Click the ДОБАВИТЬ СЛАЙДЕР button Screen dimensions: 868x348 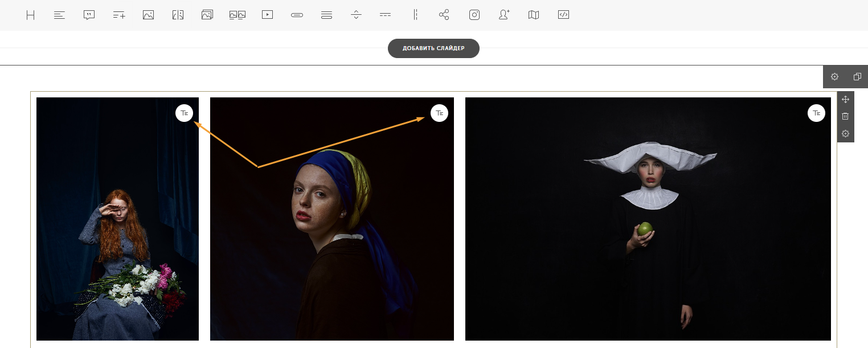pos(433,48)
